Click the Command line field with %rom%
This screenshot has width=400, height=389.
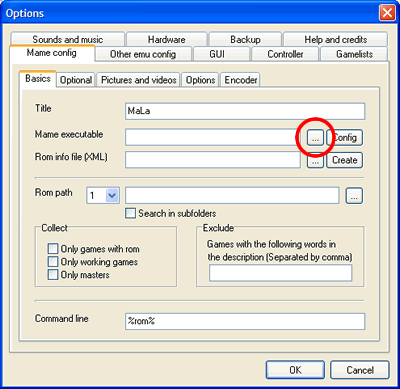(245, 322)
